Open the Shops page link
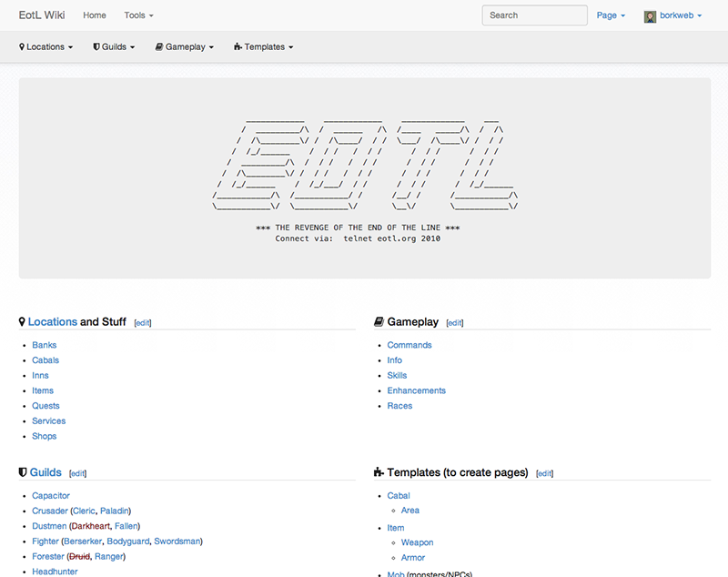Viewport: 728px width, 577px height. pos(44,436)
